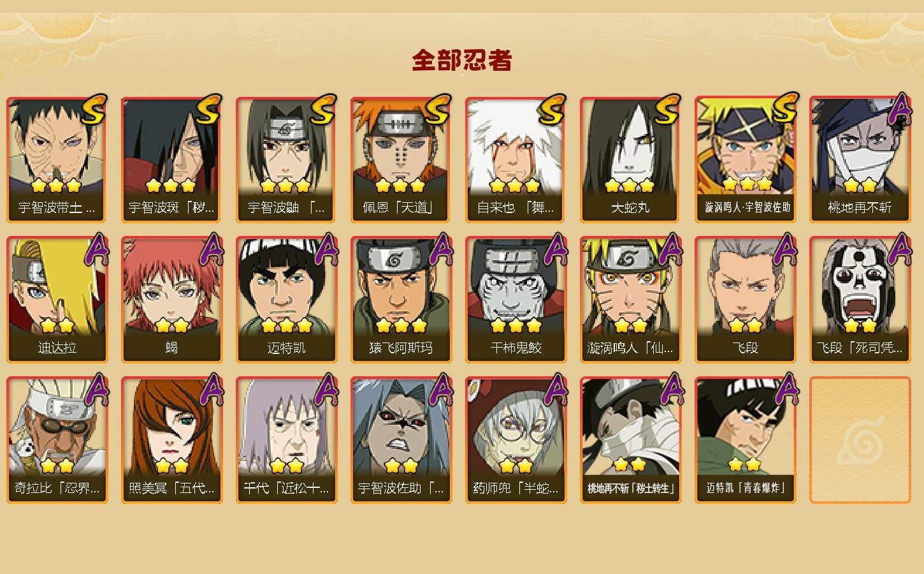The width and height of the screenshot is (924, 574).
Task: Click the S rank badge on 大蛇丸
Action: click(666, 109)
